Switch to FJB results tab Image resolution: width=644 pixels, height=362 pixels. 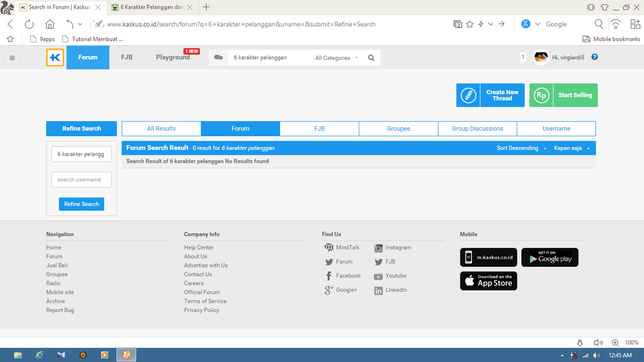click(319, 129)
